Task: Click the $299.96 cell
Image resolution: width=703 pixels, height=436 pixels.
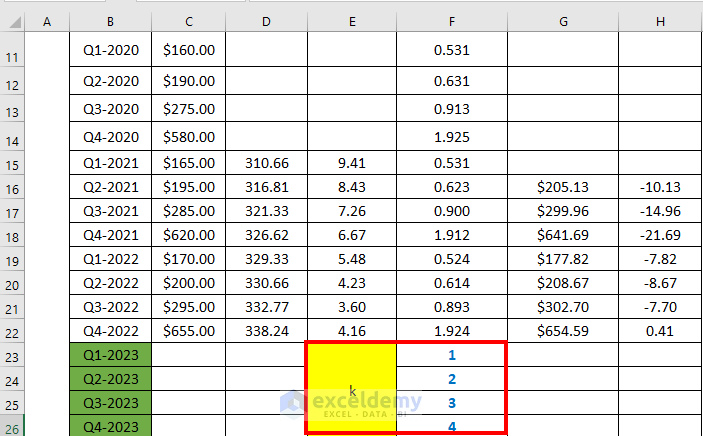Action: point(563,211)
